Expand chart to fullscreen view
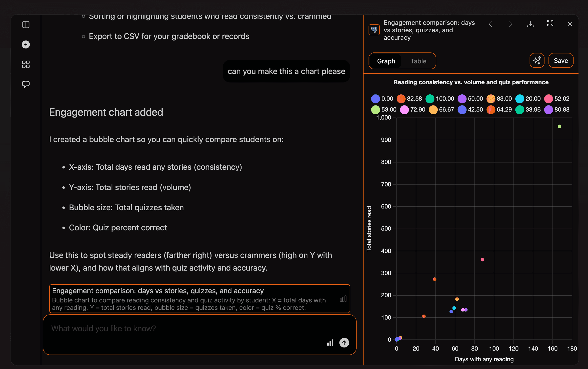The image size is (588, 369). 550,23
